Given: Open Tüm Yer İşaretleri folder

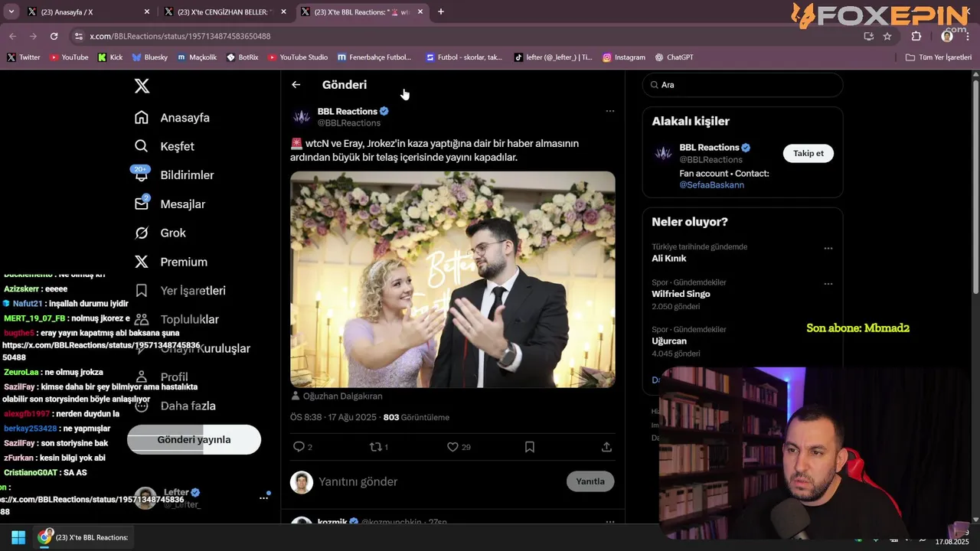Looking at the screenshot, I should [938, 57].
